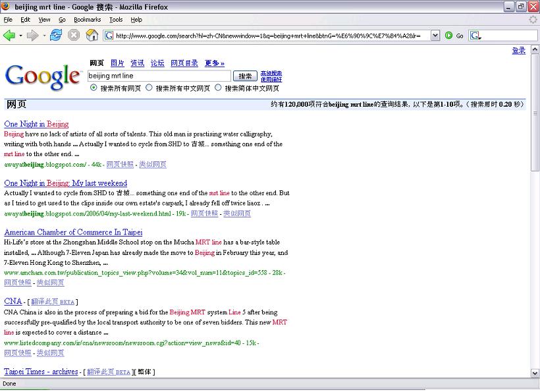Expand the address bar URL dropdown

[x=435, y=35]
